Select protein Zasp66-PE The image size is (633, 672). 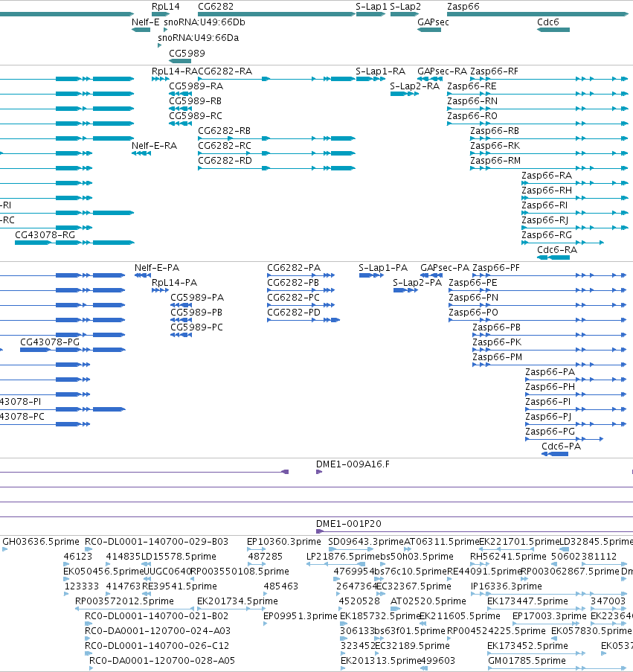[x=473, y=283]
